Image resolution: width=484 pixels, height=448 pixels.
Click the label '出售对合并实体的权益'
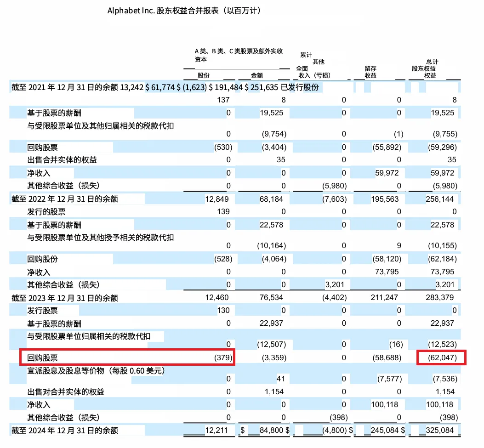click(66, 392)
